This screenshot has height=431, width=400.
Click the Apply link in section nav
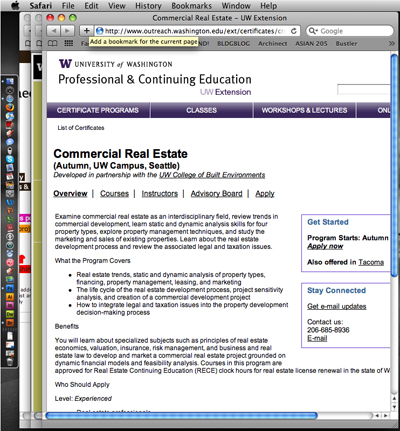tap(265, 194)
